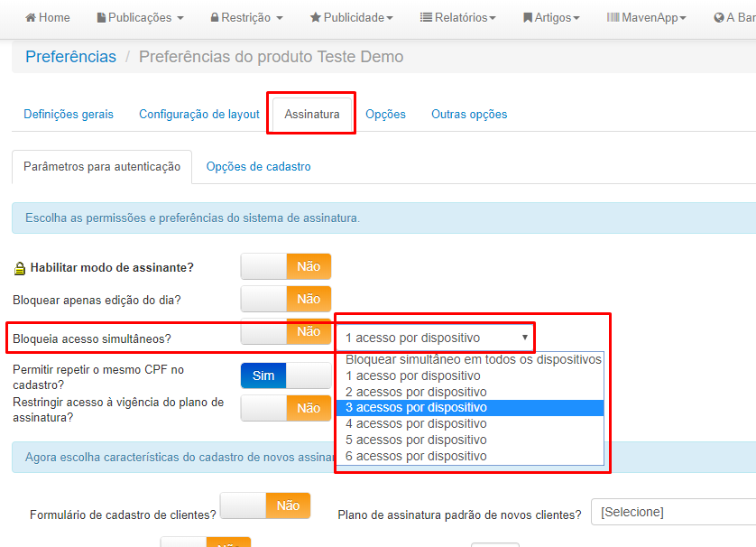This screenshot has width=756, height=547.
Task: Click the Publicações document icon
Action: (101, 18)
